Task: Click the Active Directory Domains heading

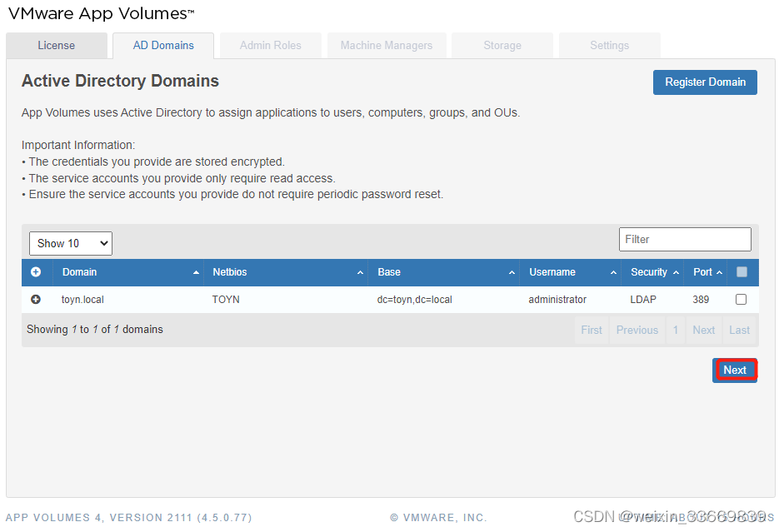Action: (120, 81)
